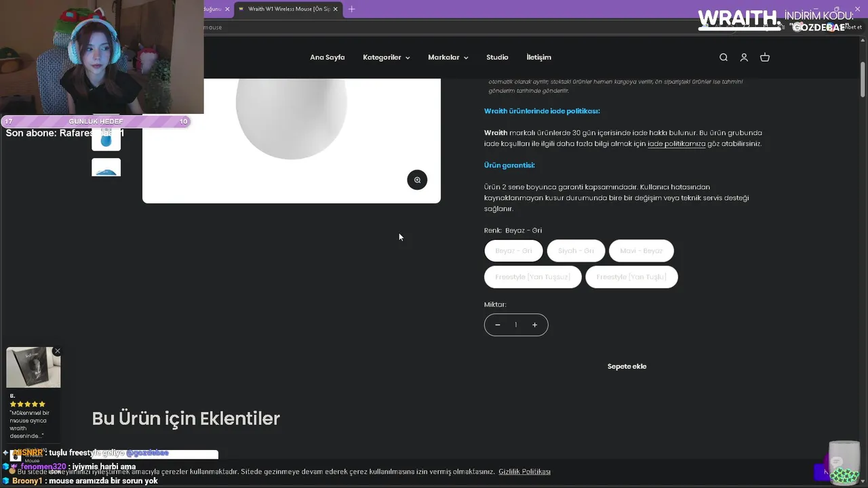
Task: Click the Wraith ürünlerinde iade politikası heading
Action: 542,111
